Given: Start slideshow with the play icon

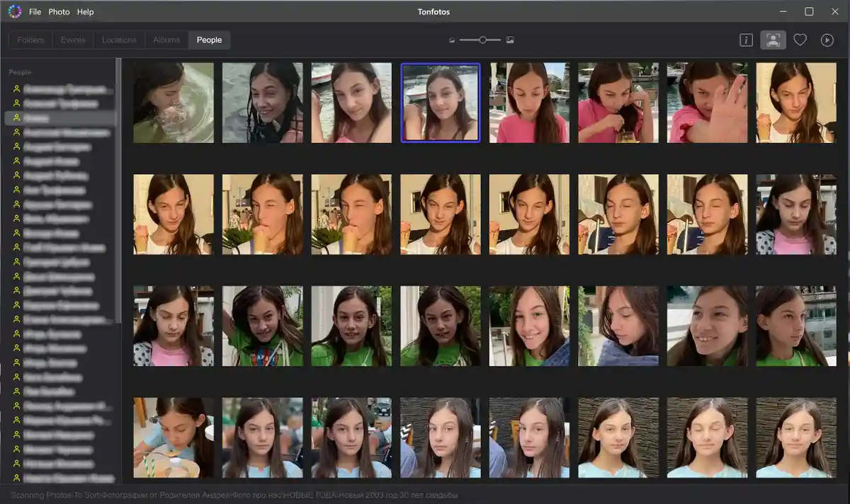Looking at the screenshot, I should tap(827, 40).
